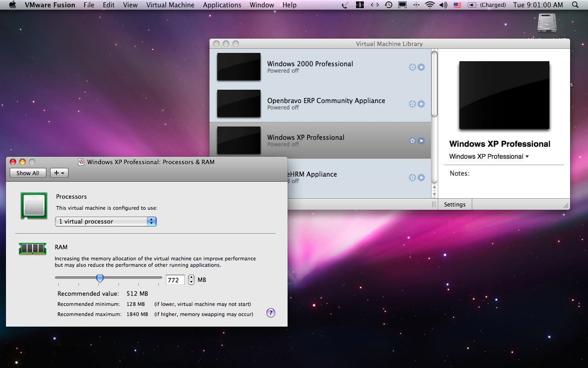Open the VMware Fusion menu
Image resolution: width=588 pixels, height=368 pixels.
click(x=50, y=5)
